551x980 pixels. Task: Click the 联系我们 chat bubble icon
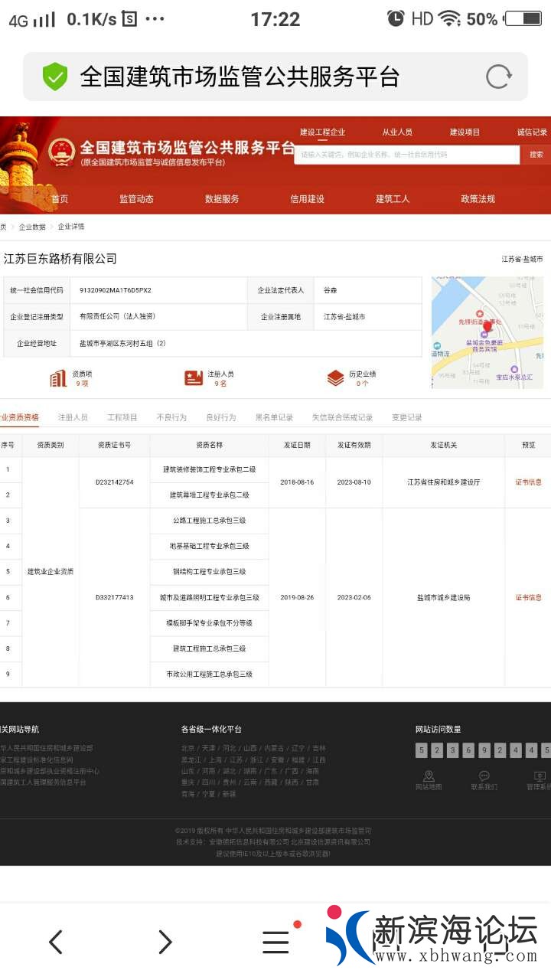[x=484, y=776]
